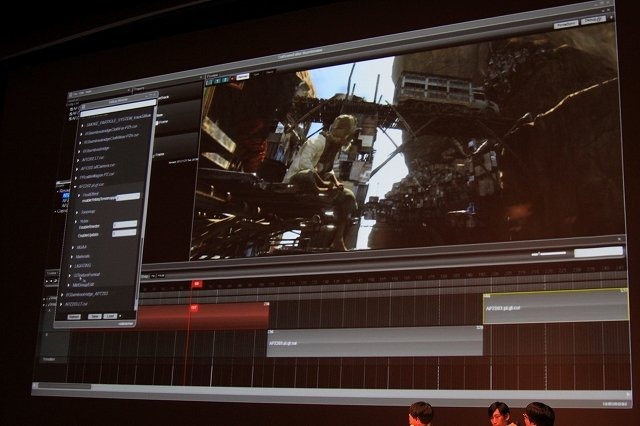The width and height of the screenshot is (640, 426).
Task: Select the Materials row in the tree
Action: click(83, 256)
